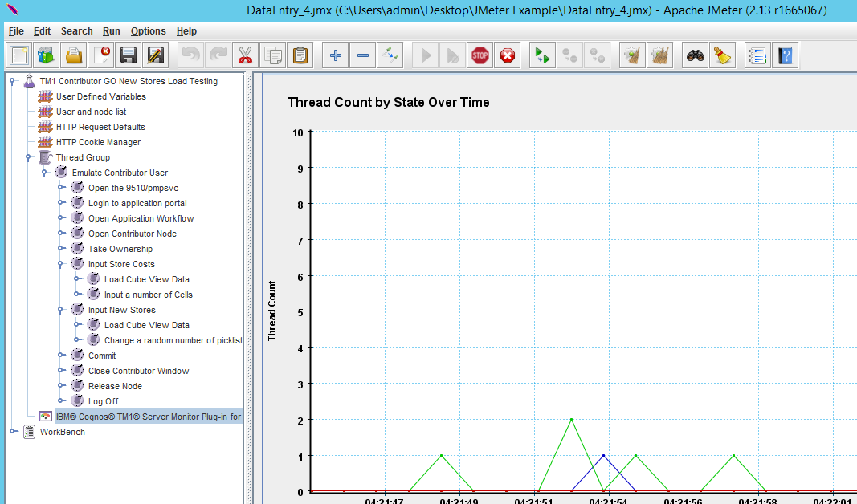Click the Reset Search broom icon

coord(723,55)
